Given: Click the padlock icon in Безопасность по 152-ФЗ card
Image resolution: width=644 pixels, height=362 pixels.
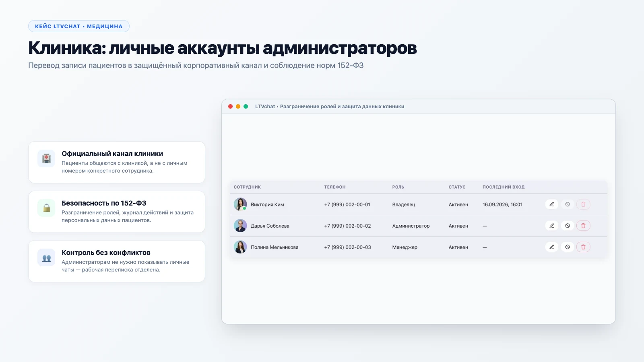Looking at the screenshot, I should tap(46, 208).
